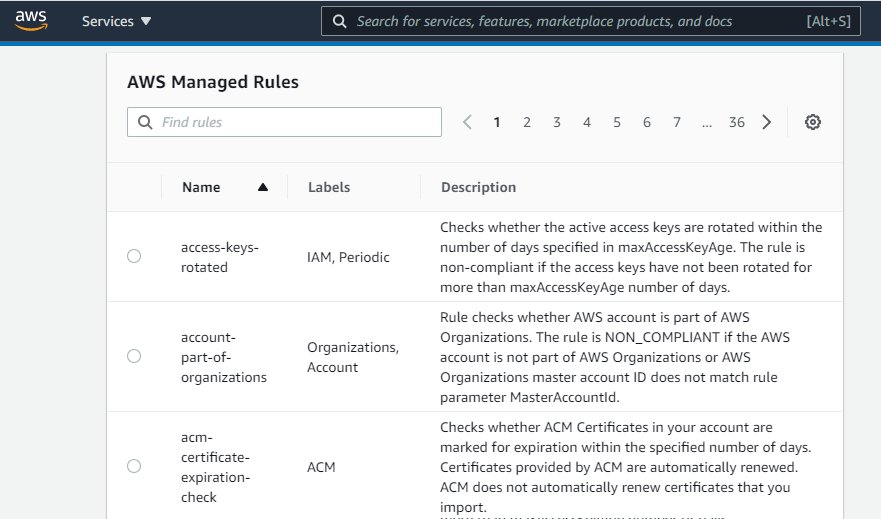881x519 pixels.
Task: Click the account-part-of-organizations rule name
Action: [x=224, y=357]
